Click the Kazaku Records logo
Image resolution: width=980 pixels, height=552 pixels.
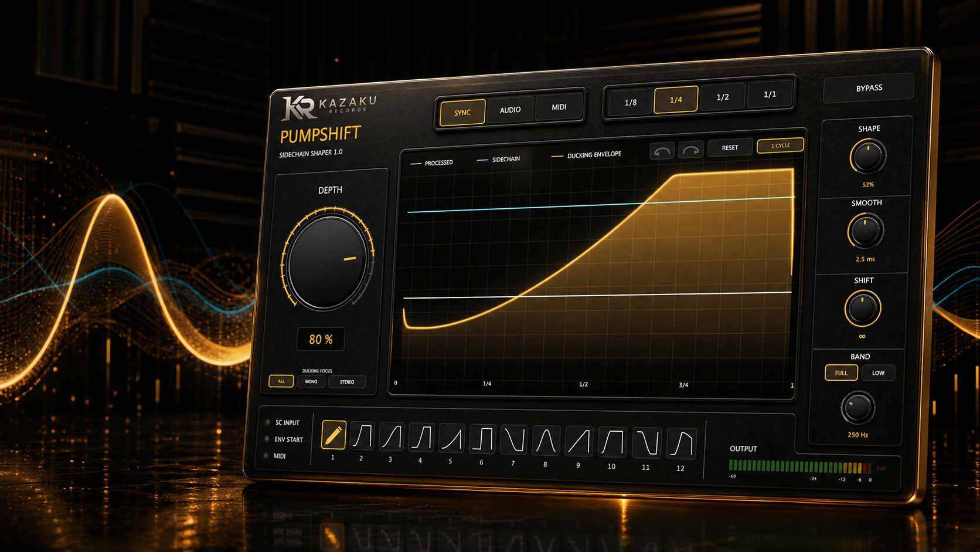coord(328,107)
